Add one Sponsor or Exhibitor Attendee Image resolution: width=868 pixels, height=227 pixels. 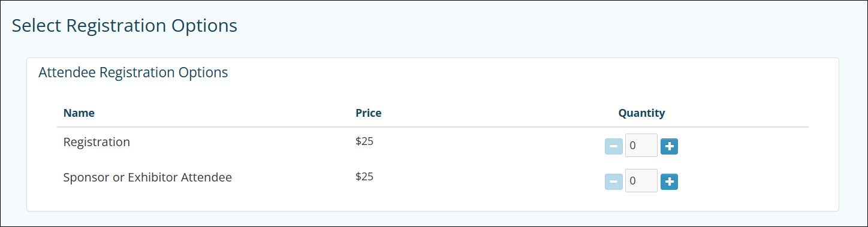coord(669,181)
